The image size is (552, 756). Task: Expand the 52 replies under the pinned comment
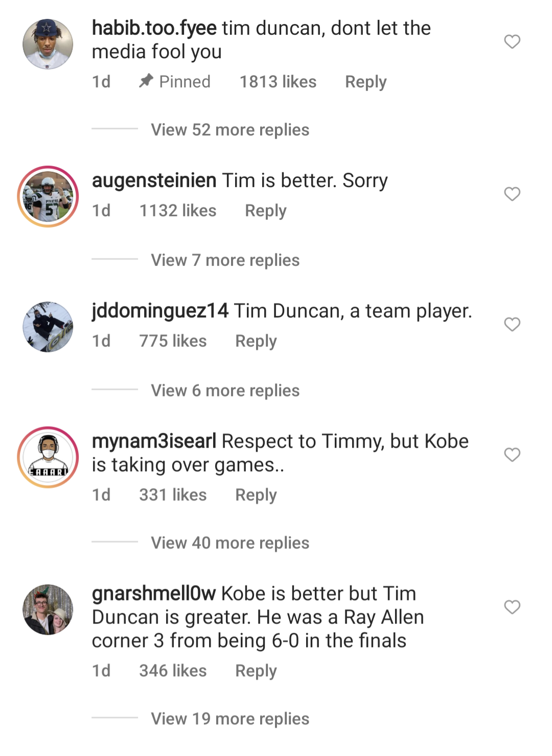coord(229,130)
